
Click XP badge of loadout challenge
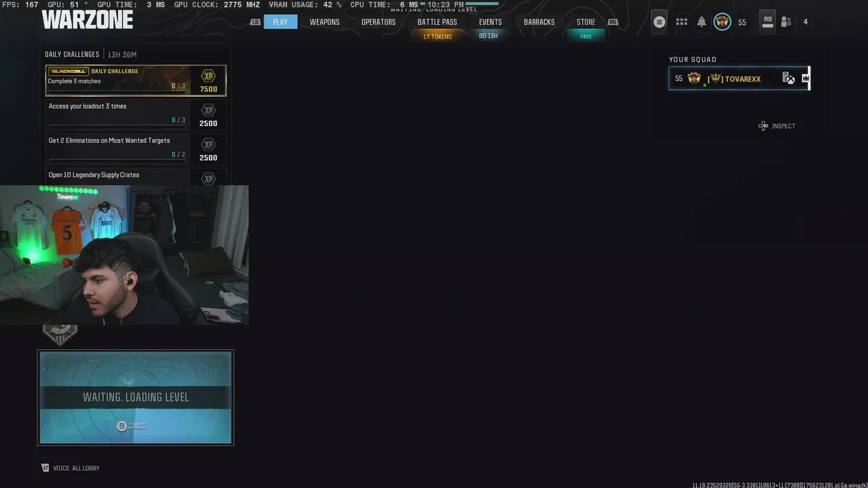(x=208, y=110)
